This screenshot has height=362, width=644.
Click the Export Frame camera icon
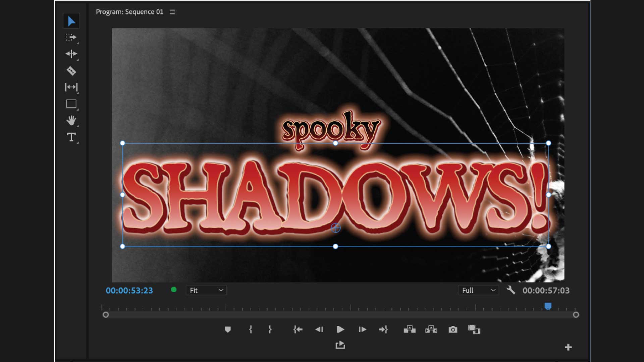[453, 329]
